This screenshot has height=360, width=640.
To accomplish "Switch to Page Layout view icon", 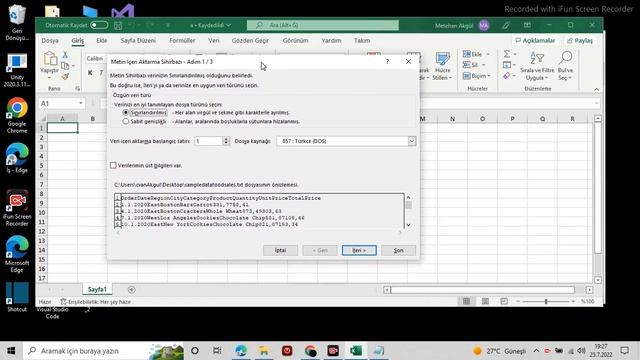I will click(x=485, y=301).
